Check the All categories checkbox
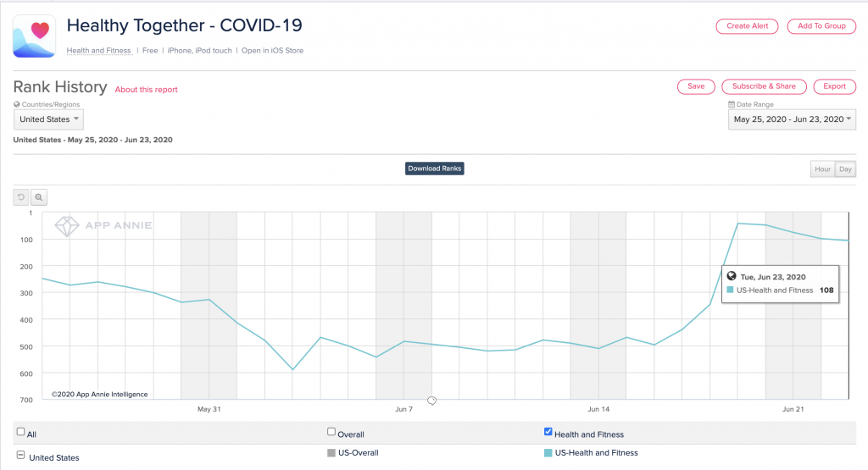 [x=20, y=433]
